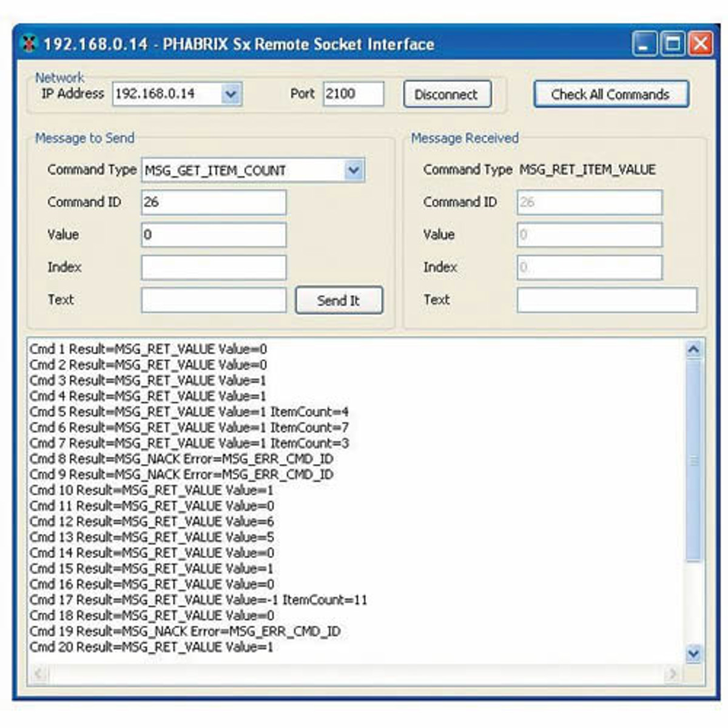Select log line 'Cmd 10 Result=MSG_RET_VALUE Value=1'
Viewport: 728px width, 728px height.
pos(152,490)
